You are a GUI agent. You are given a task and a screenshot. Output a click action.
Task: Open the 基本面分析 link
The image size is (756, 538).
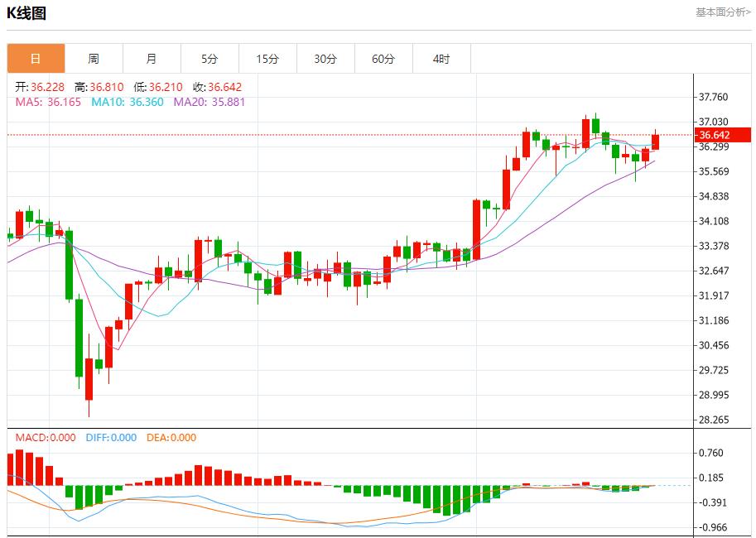(x=722, y=12)
